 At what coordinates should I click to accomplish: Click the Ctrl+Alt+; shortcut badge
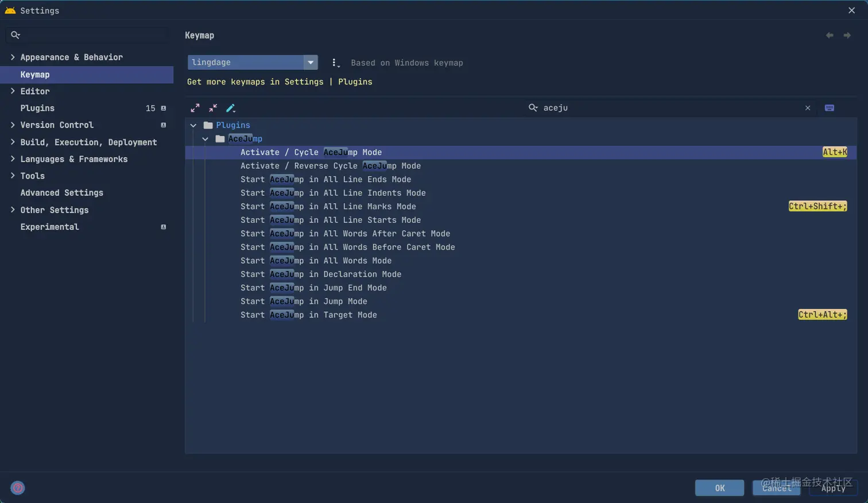pos(823,315)
